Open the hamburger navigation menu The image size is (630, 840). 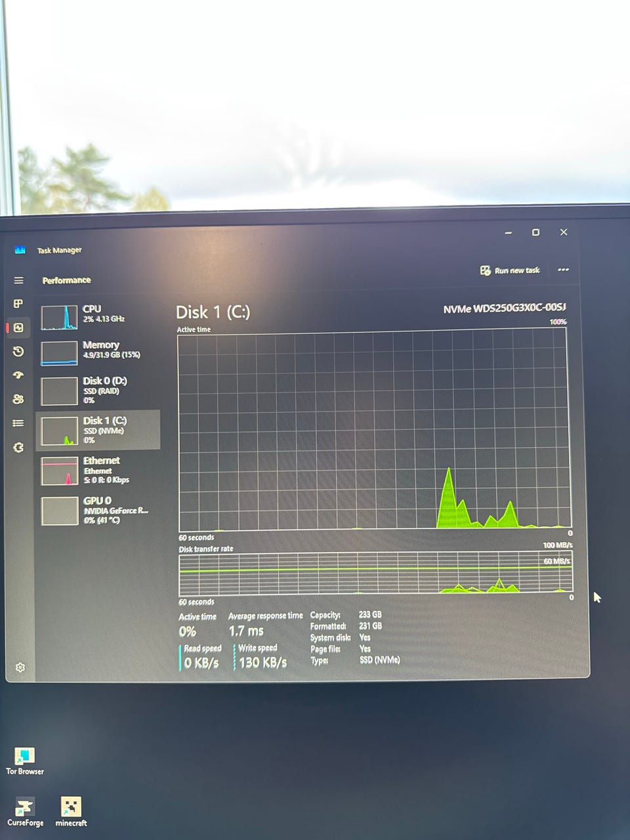click(18, 280)
